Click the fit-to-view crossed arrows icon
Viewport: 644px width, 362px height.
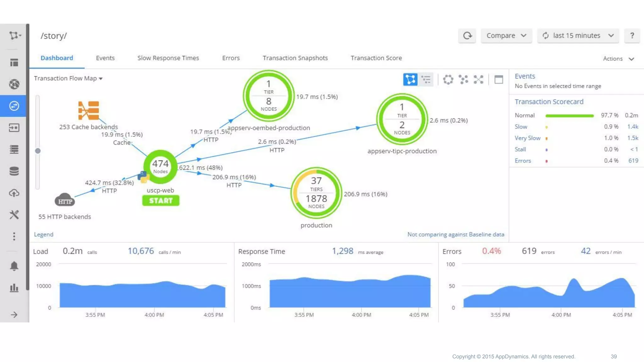point(478,80)
